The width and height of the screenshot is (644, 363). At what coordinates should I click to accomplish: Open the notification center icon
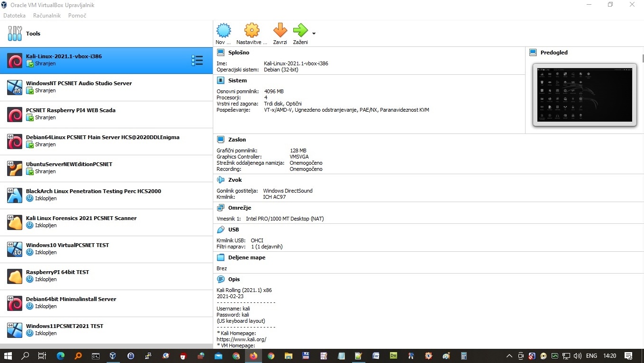(628, 356)
